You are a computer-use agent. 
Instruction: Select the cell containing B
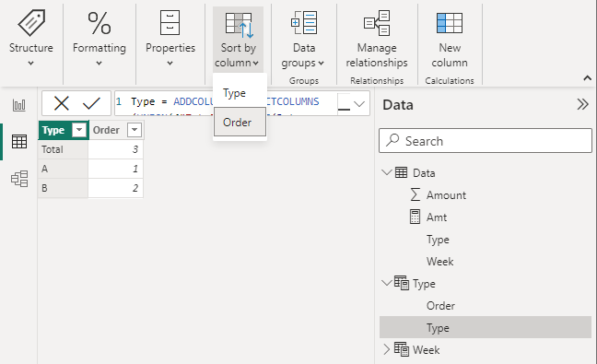click(x=64, y=188)
